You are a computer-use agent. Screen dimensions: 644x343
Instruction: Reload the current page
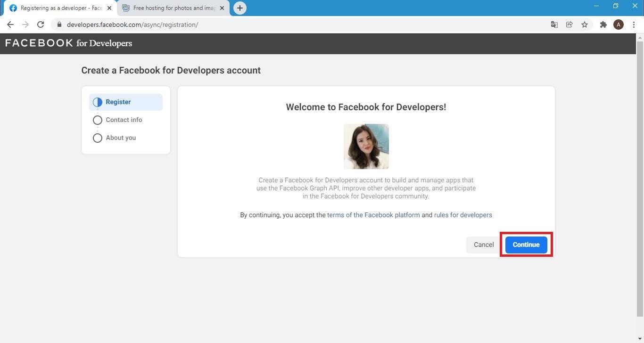pos(41,24)
